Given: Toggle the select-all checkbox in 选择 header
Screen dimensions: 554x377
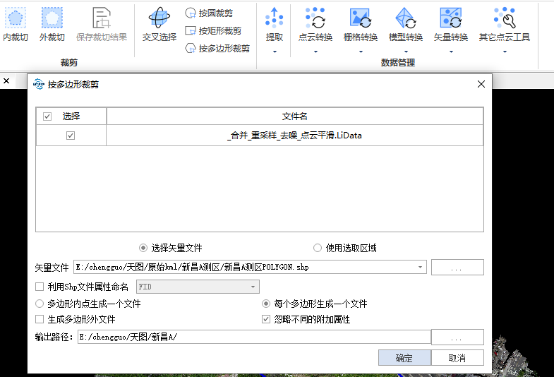Looking at the screenshot, I should [x=47, y=116].
